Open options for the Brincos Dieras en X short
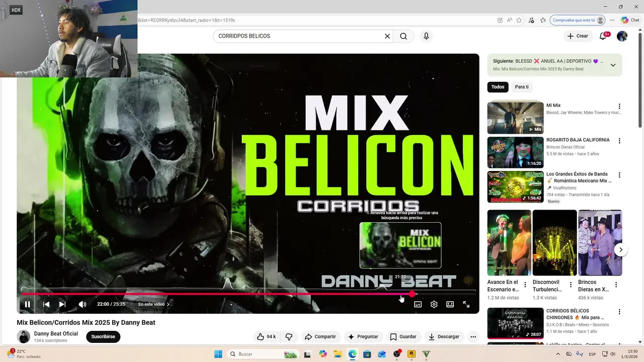The width and height of the screenshot is (644, 362). click(616, 285)
